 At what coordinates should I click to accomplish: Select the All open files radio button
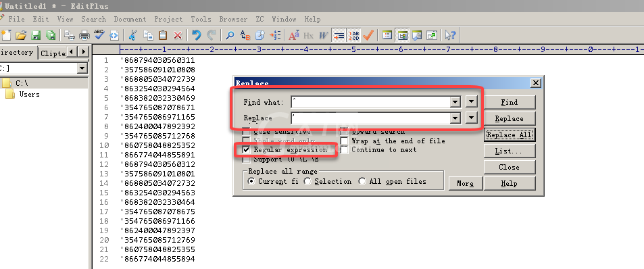point(362,181)
